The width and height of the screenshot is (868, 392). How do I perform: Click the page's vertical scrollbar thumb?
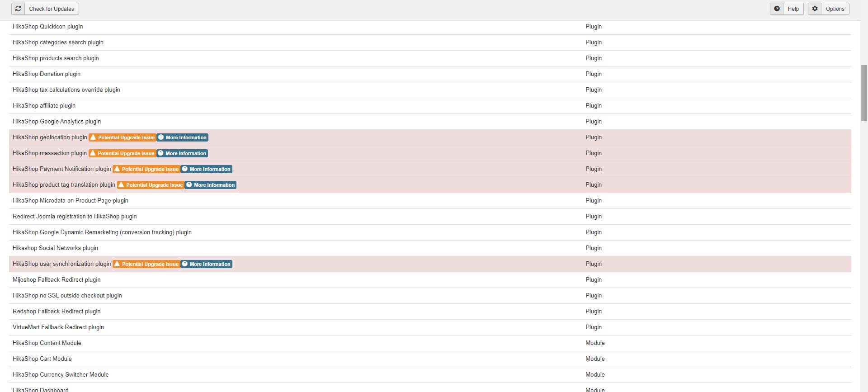coord(864,93)
